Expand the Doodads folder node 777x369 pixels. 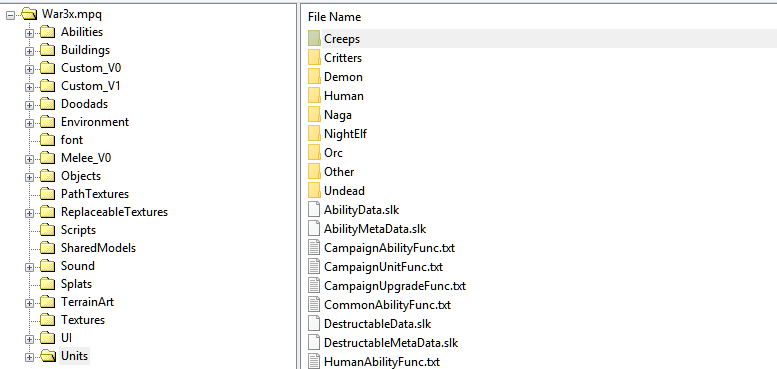[x=29, y=105]
